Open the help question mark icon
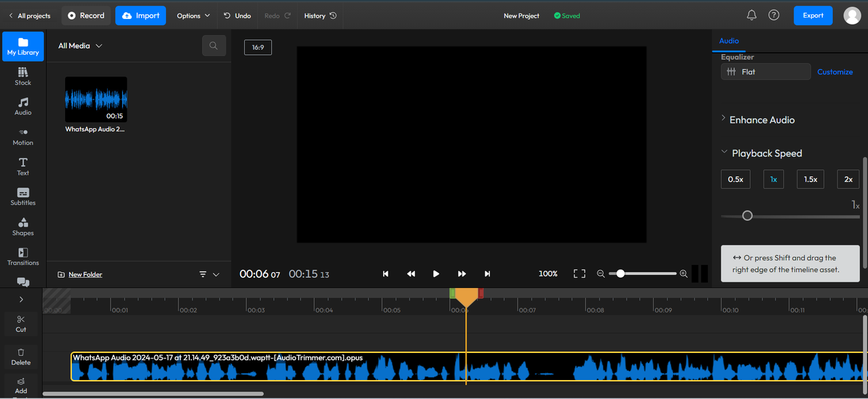 point(774,15)
